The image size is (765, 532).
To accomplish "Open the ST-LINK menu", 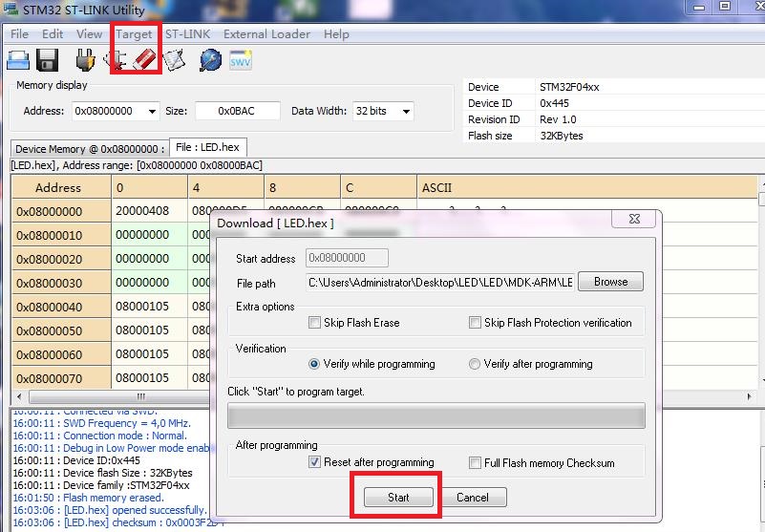I will coord(187,34).
